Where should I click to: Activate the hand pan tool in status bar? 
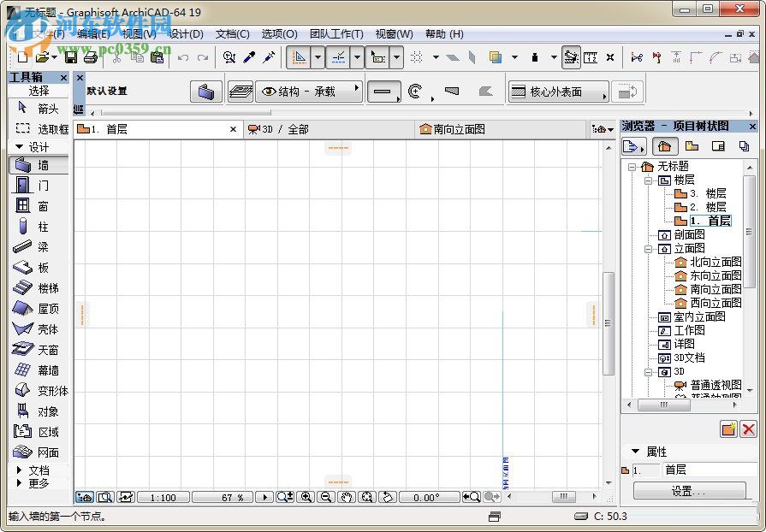click(x=347, y=497)
